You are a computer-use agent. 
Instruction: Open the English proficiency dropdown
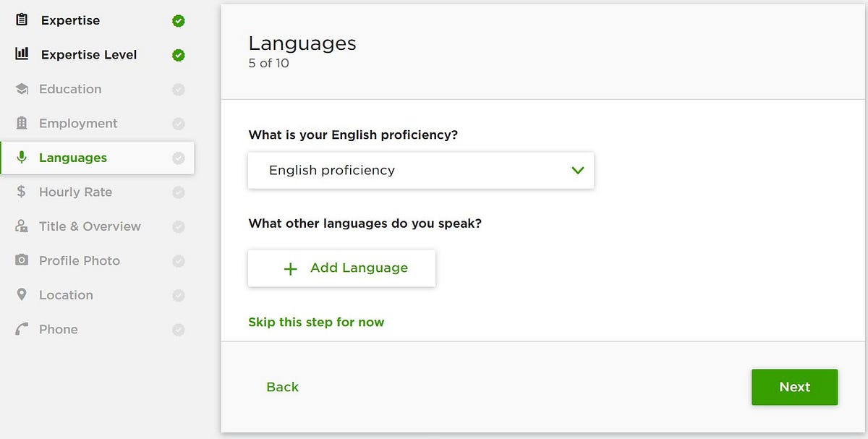[420, 171]
